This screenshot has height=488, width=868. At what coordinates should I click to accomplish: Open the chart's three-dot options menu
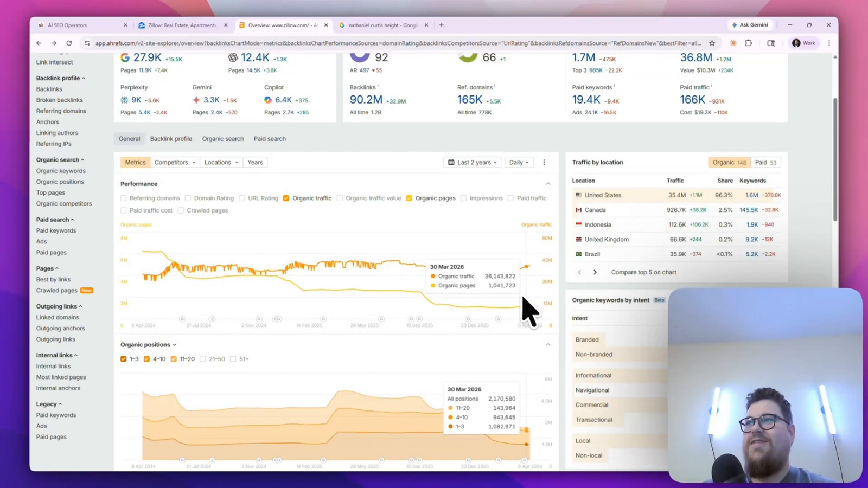[x=544, y=162]
